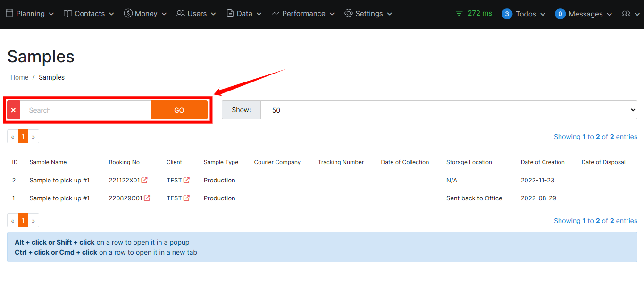
Task: Open external link icon next to booking 220829C01
Action: pos(147,198)
